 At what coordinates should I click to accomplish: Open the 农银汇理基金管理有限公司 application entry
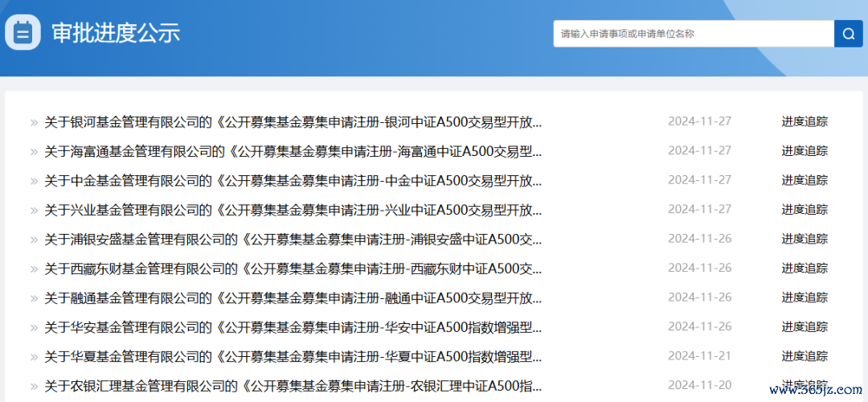click(x=293, y=386)
